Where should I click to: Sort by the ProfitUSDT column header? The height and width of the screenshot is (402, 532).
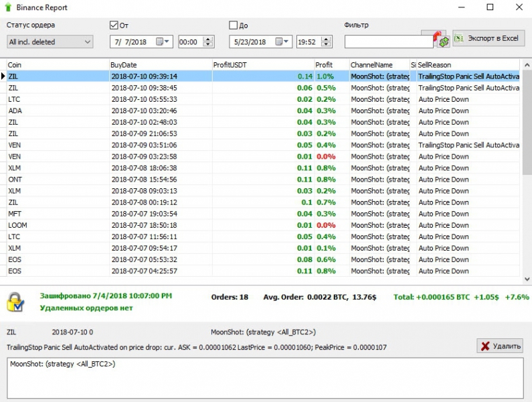click(263, 65)
